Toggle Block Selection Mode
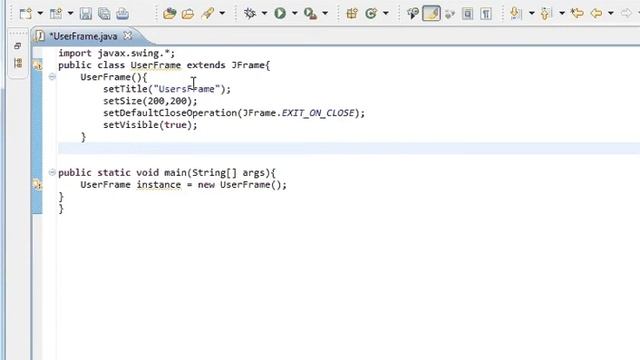 point(468,14)
